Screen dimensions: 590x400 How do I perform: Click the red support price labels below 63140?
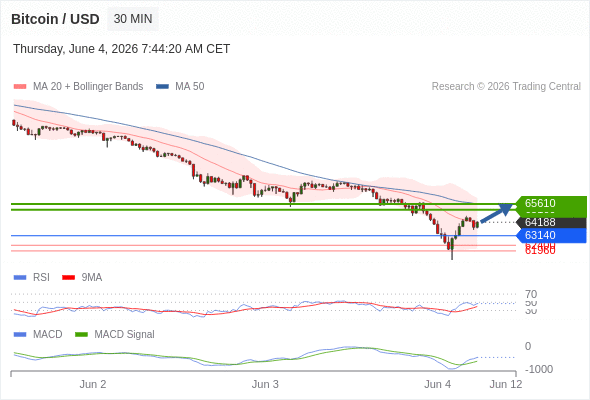coord(540,248)
